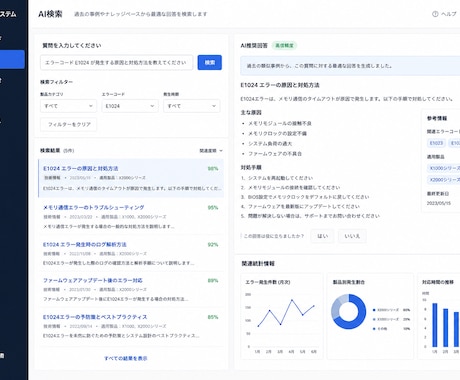The height and width of the screenshot is (380, 460).
Task: Click the blue info banner in AI推奨回答
Action: (x=350, y=66)
